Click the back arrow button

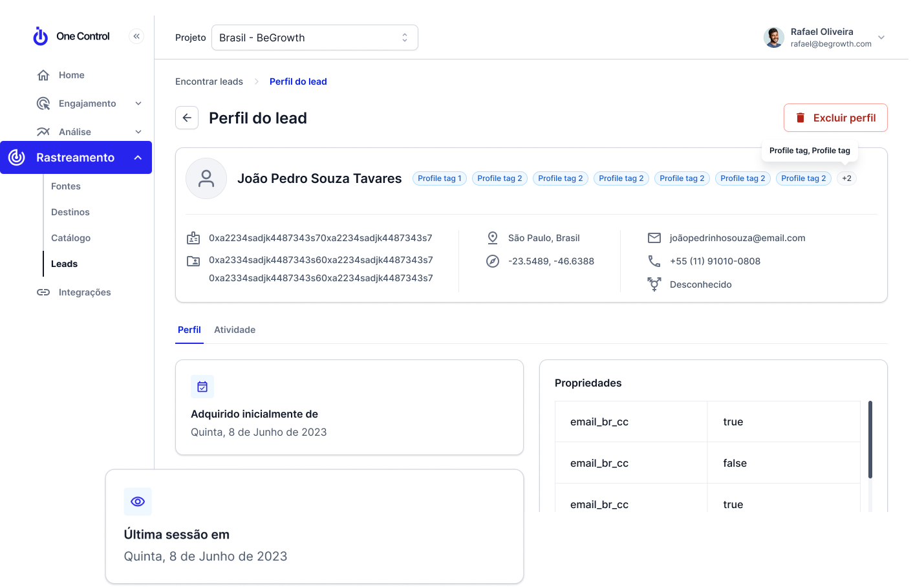187,118
